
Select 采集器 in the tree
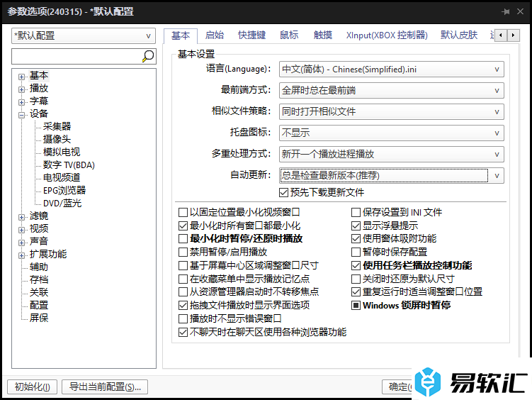57,126
